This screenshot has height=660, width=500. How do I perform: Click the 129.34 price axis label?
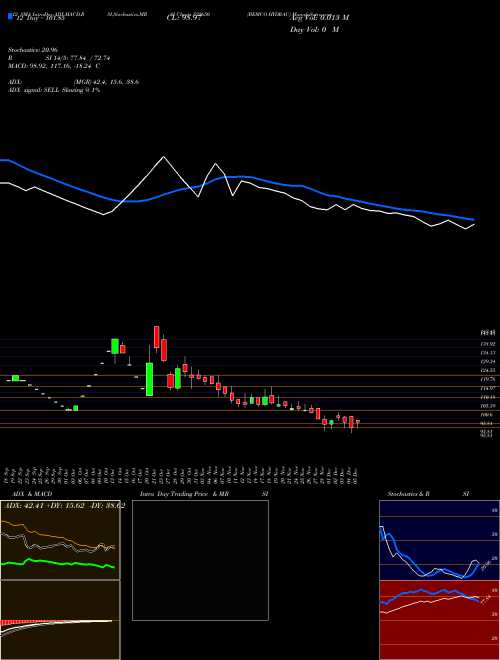[x=487, y=362]
